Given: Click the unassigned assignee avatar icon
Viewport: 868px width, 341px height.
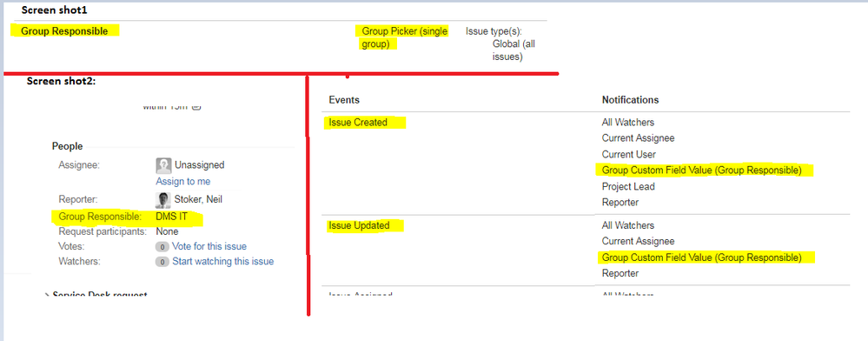Looking at the screenshot, I should tap(163, 165).
